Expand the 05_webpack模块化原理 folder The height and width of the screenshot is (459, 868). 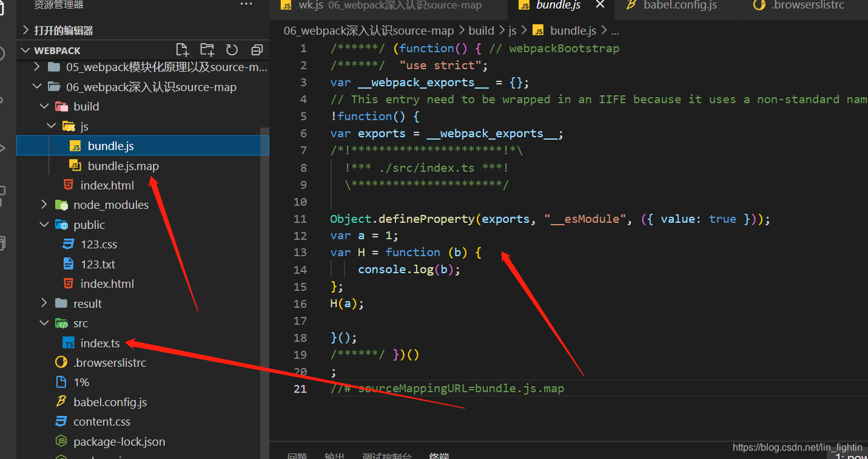click(37, 67)
